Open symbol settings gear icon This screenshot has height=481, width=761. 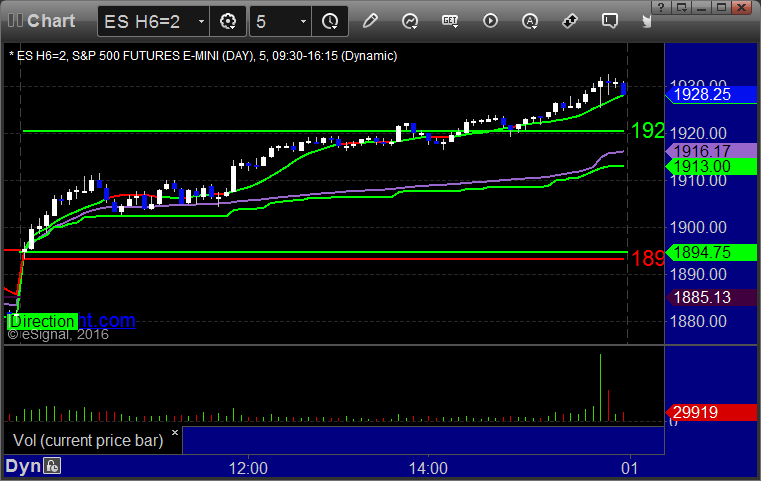(228, 21)
